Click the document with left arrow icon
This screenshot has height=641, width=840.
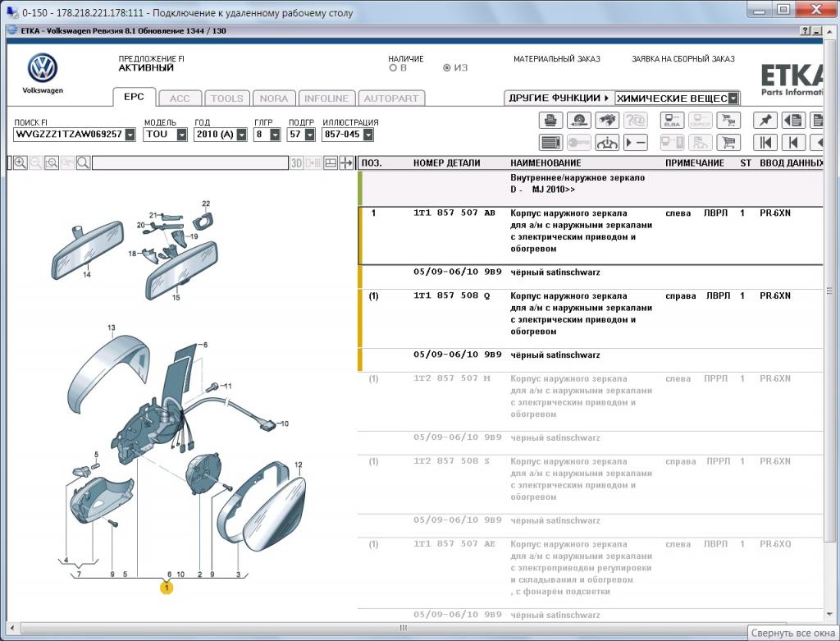click(x=793, y=120)
